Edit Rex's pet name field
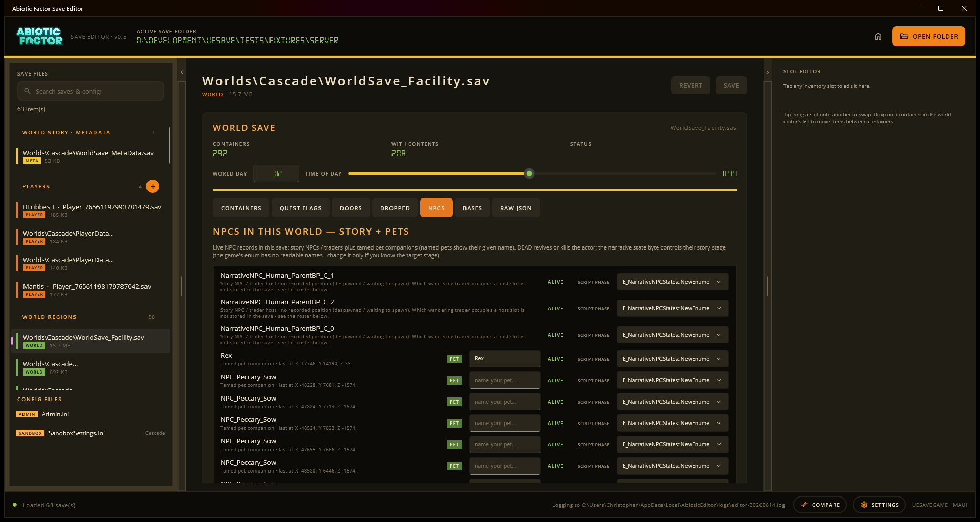The width and height of the screenshot is (980, 522). tap(504, 359)
